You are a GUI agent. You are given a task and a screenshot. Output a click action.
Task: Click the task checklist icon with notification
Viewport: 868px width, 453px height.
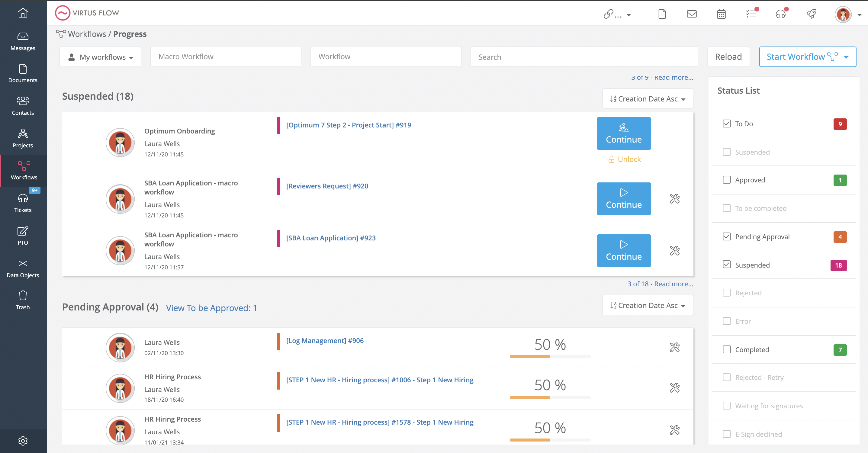[x=751, y=14]
